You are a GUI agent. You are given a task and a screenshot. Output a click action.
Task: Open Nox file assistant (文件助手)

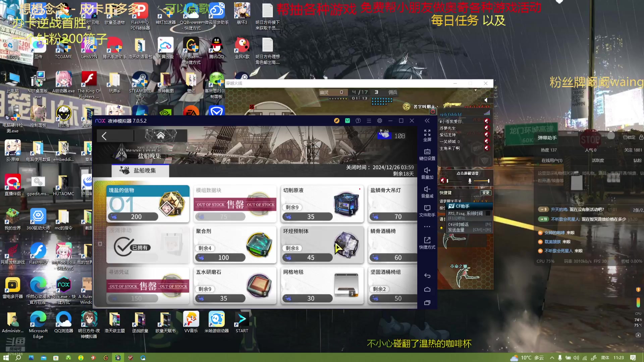coord(427,211)
